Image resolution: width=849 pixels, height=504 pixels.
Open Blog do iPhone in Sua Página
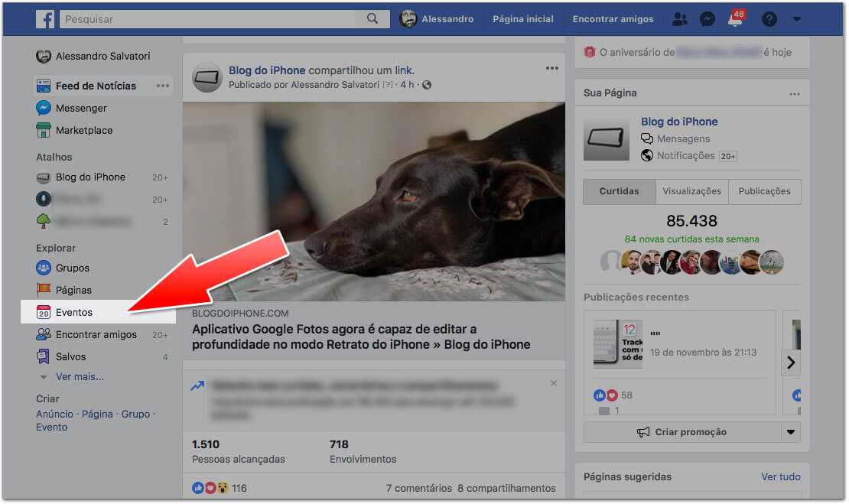[x=679, y=122]
